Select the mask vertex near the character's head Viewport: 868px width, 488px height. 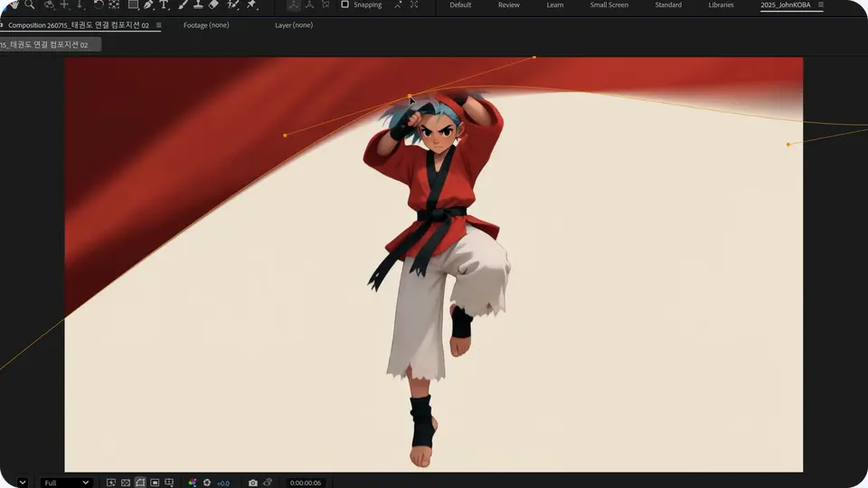(410, 97)
